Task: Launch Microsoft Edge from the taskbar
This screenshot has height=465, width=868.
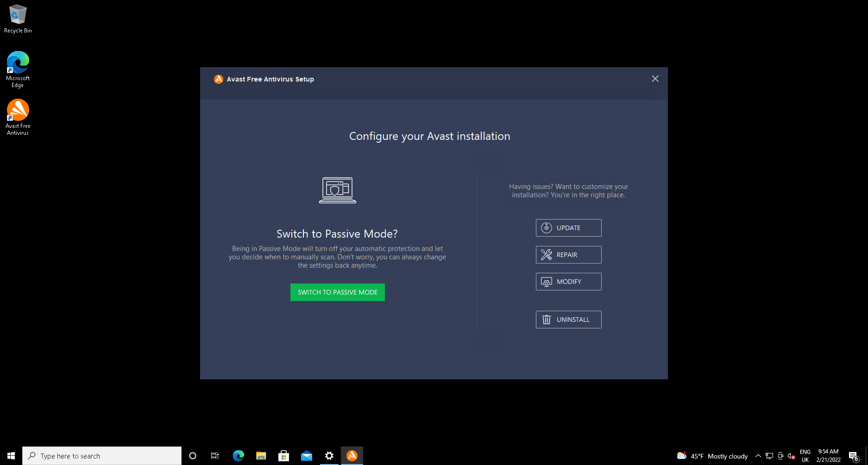Action: click(x=239, y=456)
